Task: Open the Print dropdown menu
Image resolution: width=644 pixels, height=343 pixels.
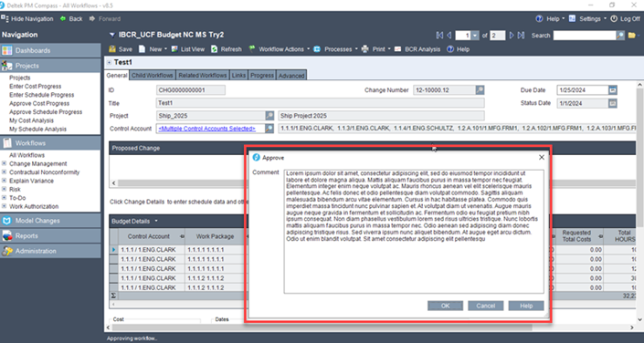Action: pyautogui.click(x=376, y=49)
